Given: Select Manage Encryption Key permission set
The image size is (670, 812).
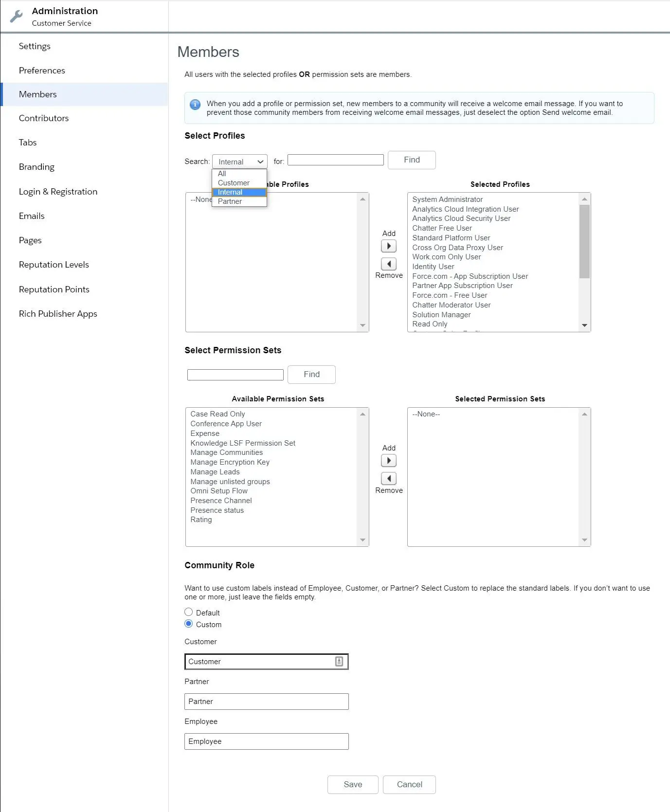Looking at the screenshot, I should (230, 462).
